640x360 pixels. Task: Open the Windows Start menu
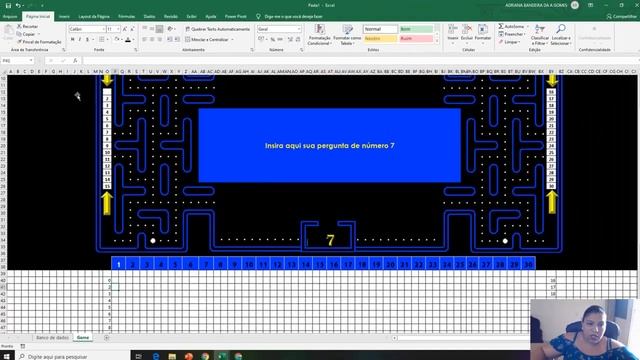[x=6, y=356]
